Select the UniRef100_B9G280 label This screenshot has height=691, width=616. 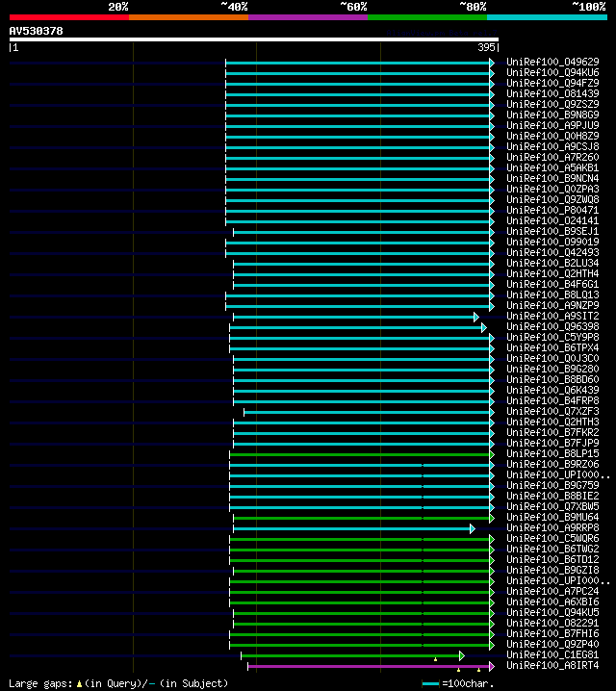coord(552,369)
